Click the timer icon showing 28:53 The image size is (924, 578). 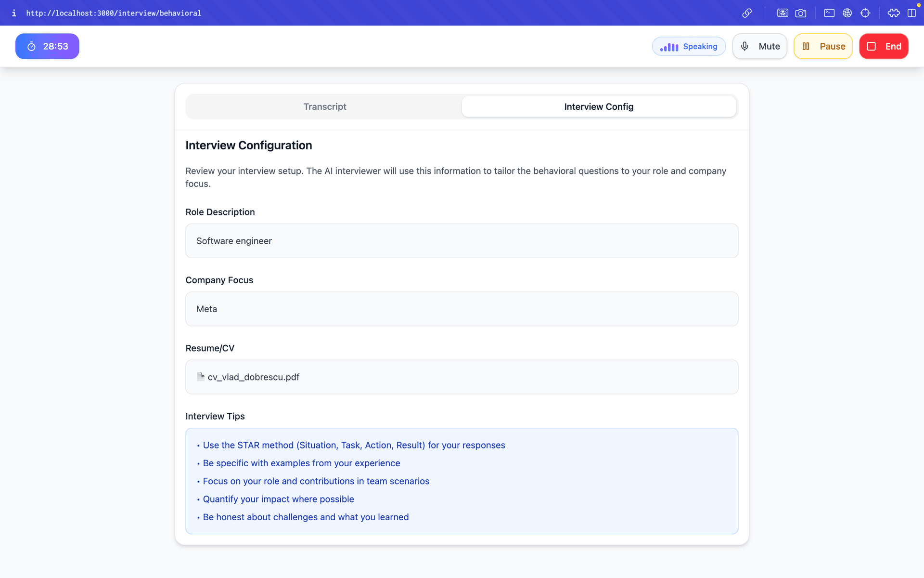coord(31,46)
